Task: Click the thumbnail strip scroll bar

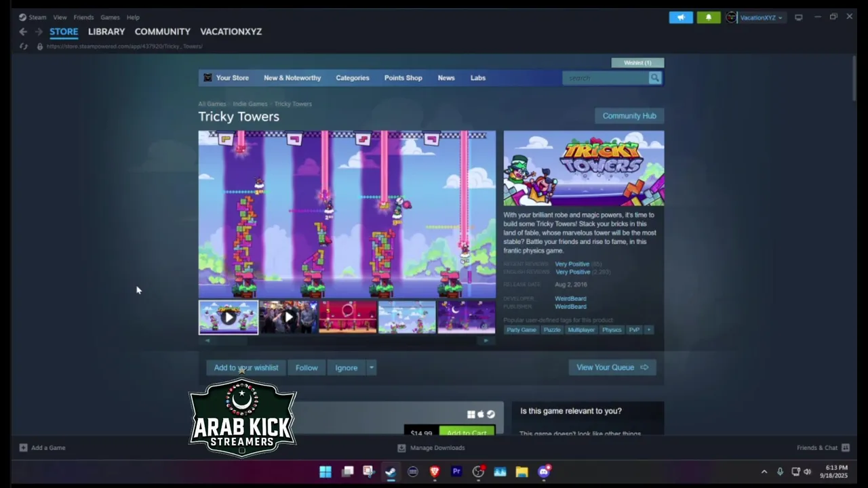Action: click(x=347, y=340)
